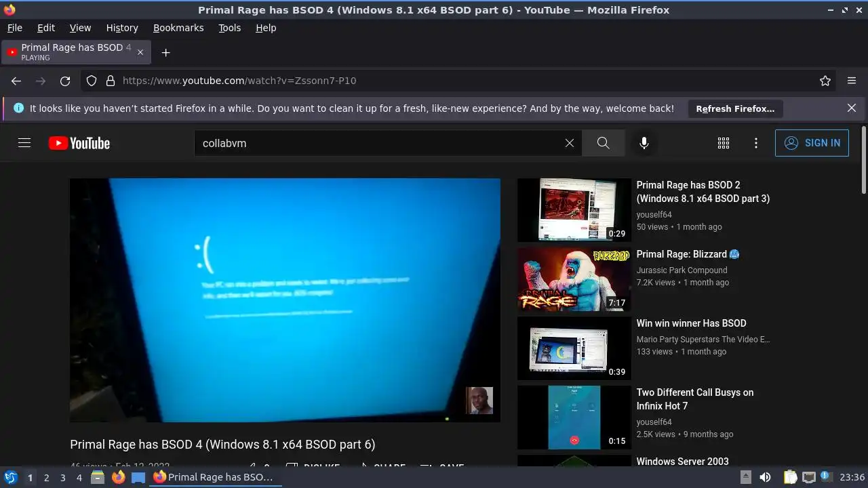Viewport: 868px width, 488px height.
Task: Open Primal Rage has BSOD 2 title link
Action: pyautogui.click(x=703, y=192)
